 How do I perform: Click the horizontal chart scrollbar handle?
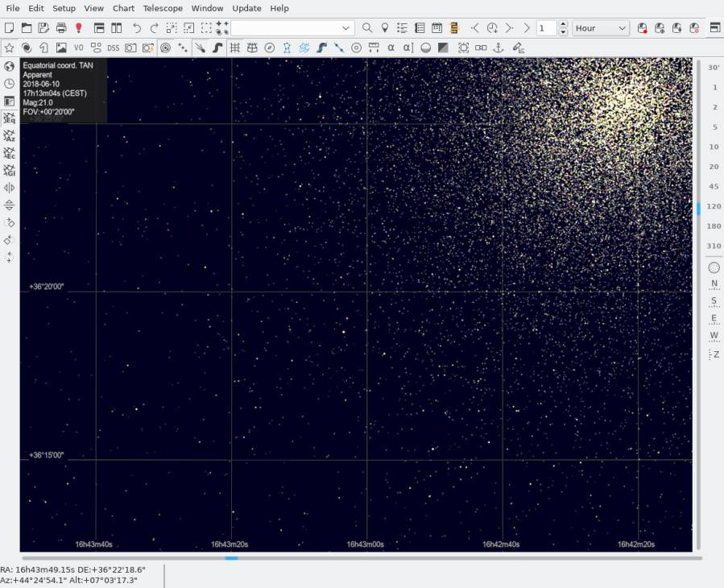tap(231, 558)
